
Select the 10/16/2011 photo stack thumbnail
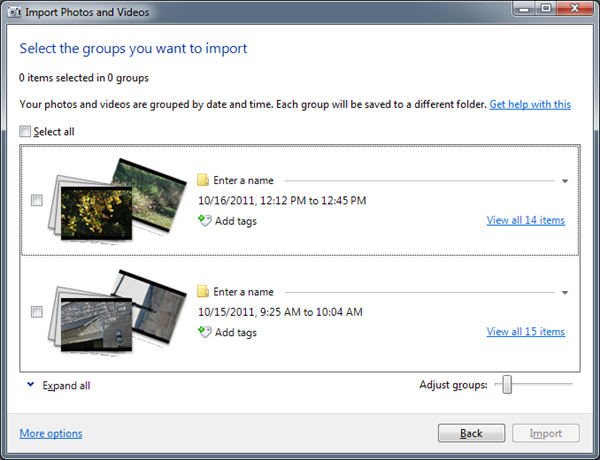[115, 200]
